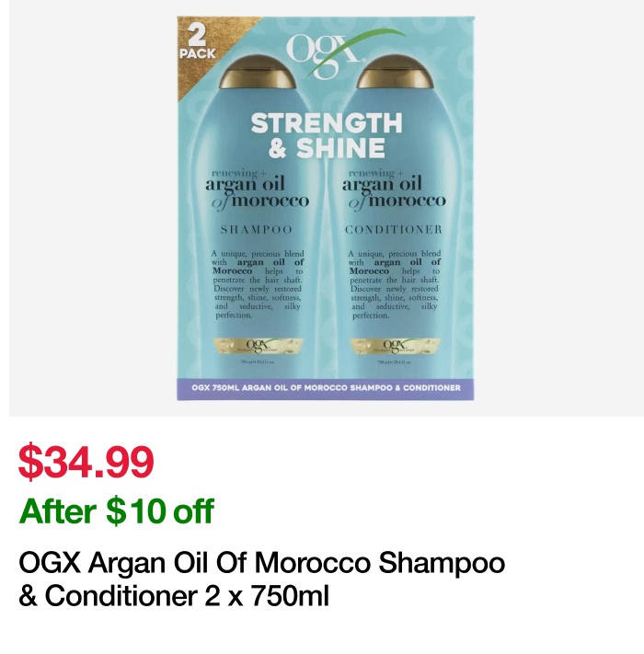The height and width of the screenshot is (654, 644).
Task: Click the CONDITIONER label on the right bottle
Action: click(394, 229)
